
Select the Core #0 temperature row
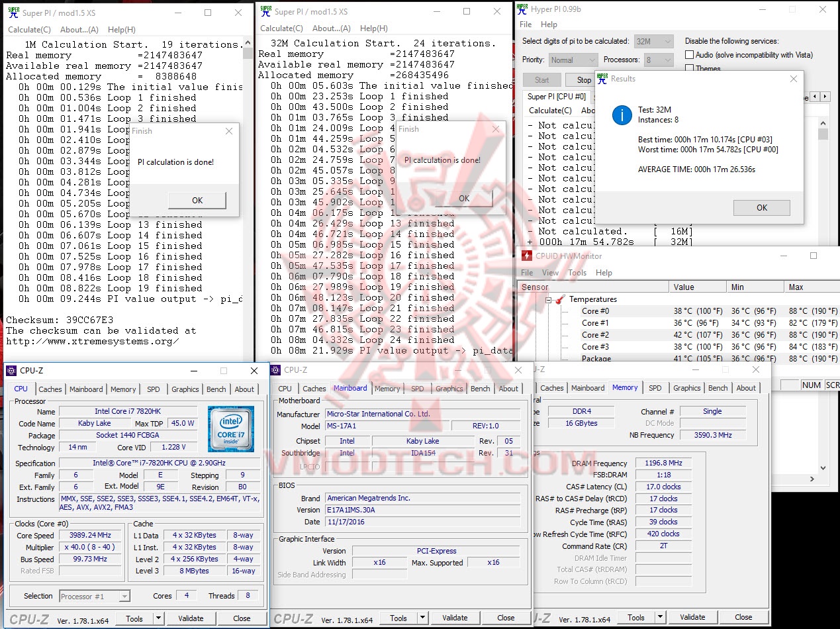[678, 311]
